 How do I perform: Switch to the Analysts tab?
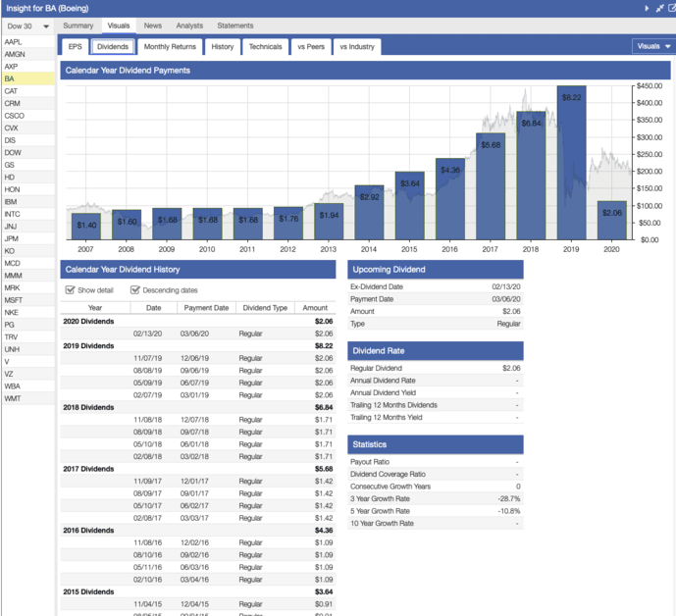tap(189, 26)
